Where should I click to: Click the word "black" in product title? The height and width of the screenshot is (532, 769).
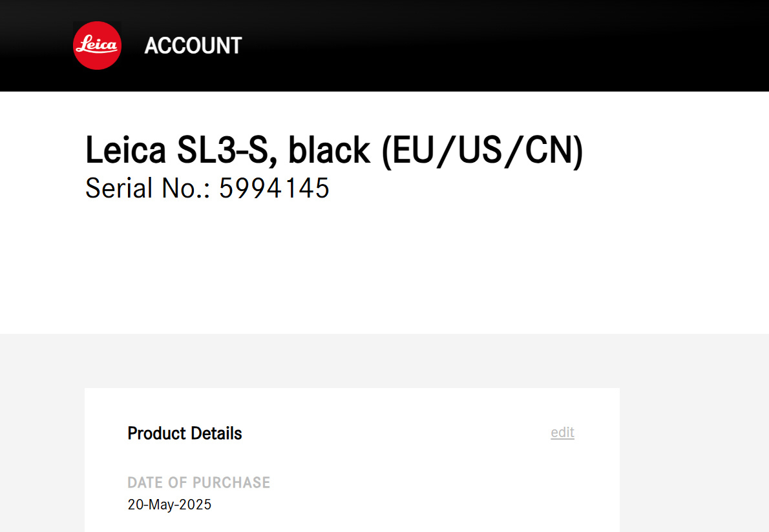[x=329, y=150]
